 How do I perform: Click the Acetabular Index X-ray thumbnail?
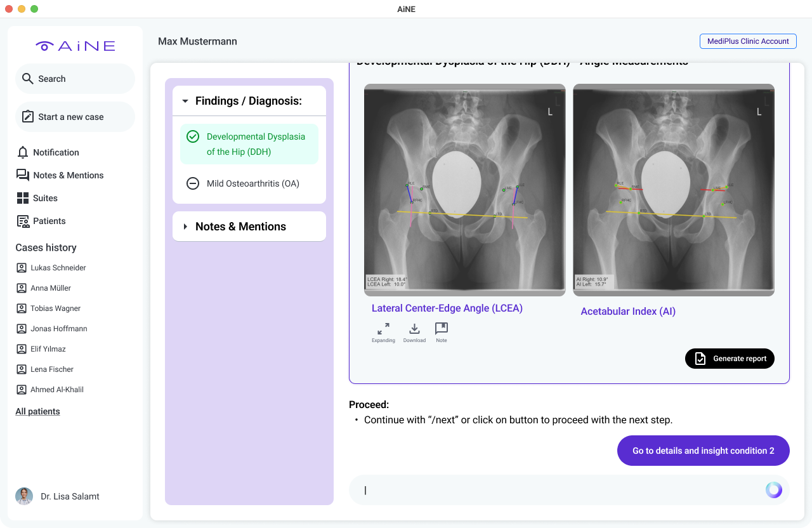673,189
